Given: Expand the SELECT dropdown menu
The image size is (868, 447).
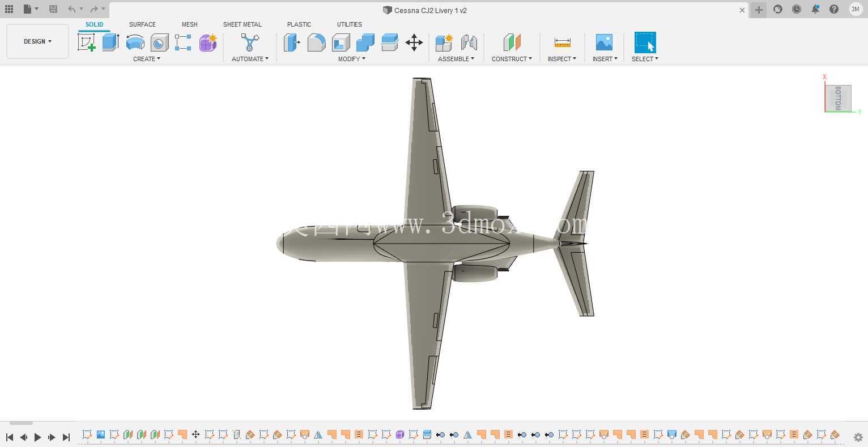Looking at the screenshot, I should [645, 59].
